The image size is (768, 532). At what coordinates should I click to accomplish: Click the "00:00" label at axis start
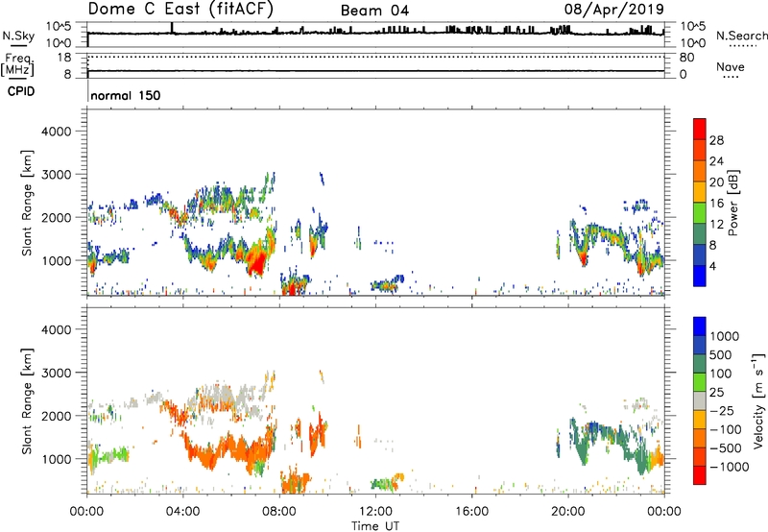click(86, 512)
